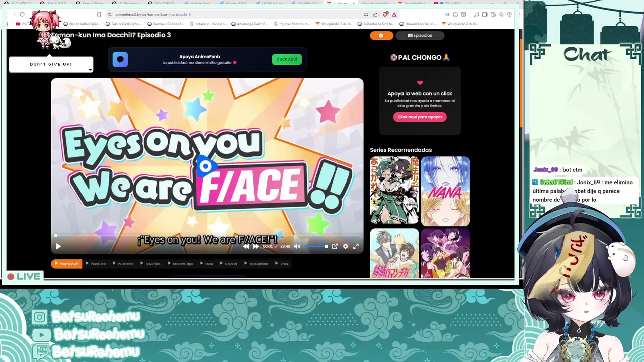The width and height of the screenshot is (644, 362).
Task: Rewind the video player
Action: tap(246, 246)
